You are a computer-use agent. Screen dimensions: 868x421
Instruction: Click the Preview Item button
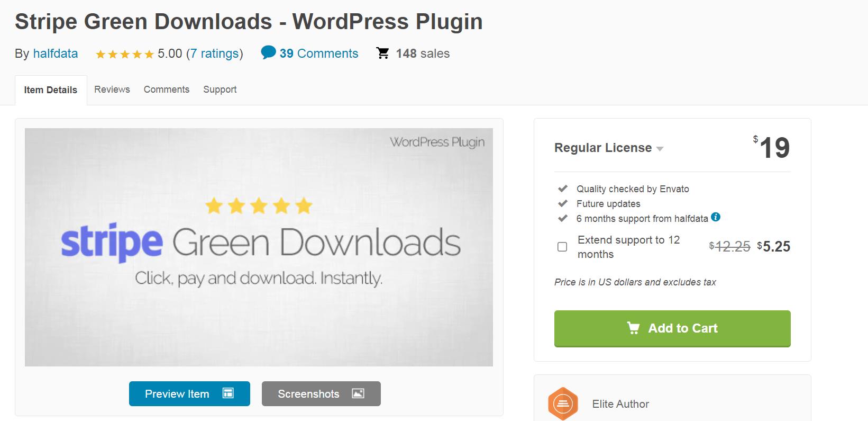(x=189, y=393)
